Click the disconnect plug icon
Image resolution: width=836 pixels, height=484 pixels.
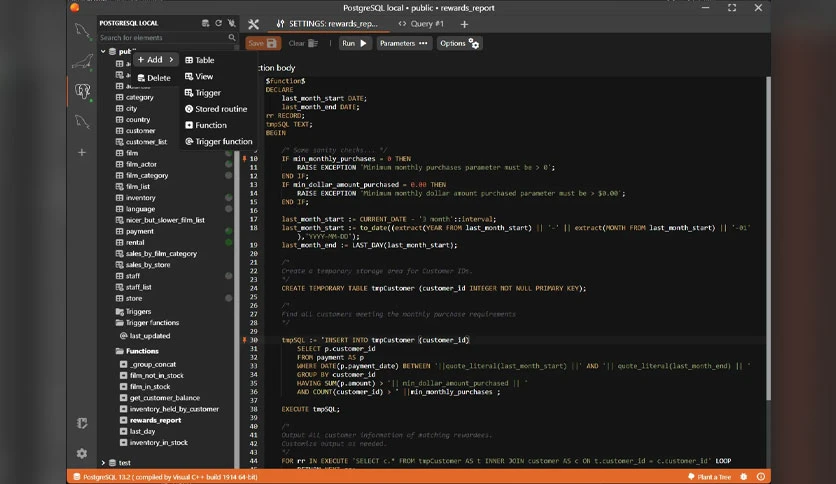click(231, 23)
